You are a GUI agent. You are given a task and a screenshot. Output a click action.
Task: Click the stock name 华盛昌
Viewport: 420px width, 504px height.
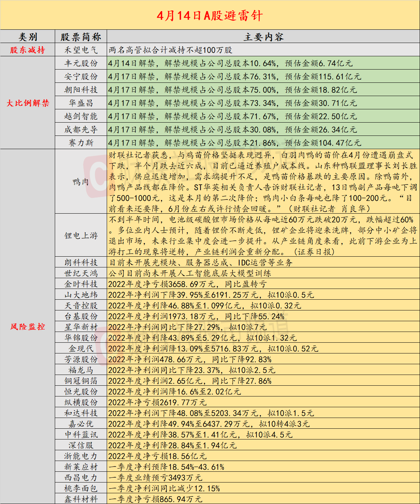[x=81, y=103]
